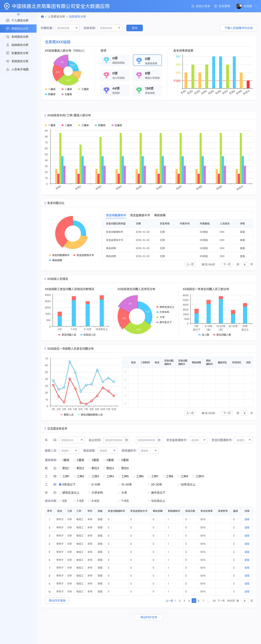Check the 1星级 star level checkbox

(x=60, y=460)
